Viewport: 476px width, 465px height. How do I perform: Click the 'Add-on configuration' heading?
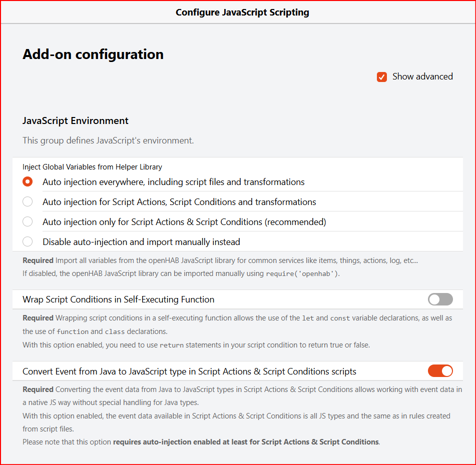(x=93, y=54)
